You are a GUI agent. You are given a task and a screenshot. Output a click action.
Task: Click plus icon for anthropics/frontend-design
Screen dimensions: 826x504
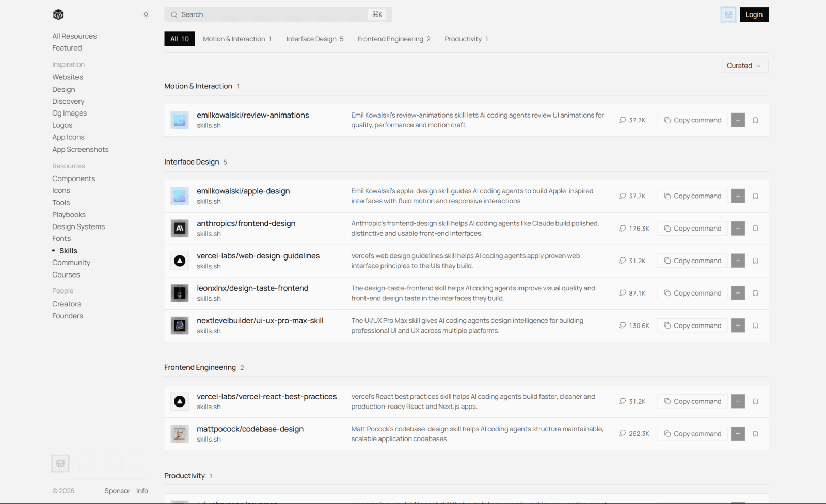tap(738, 229)
